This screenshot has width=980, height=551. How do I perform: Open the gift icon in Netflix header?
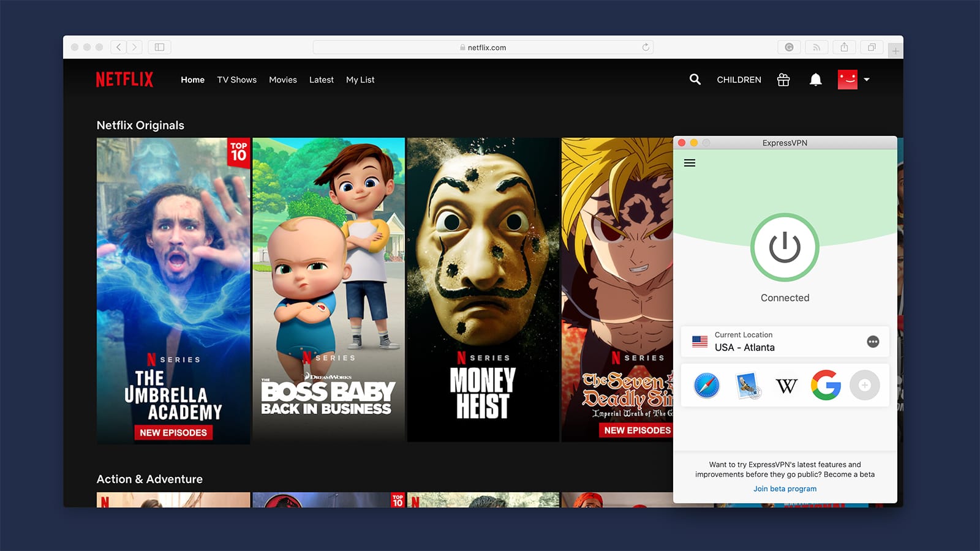[783, 80]
